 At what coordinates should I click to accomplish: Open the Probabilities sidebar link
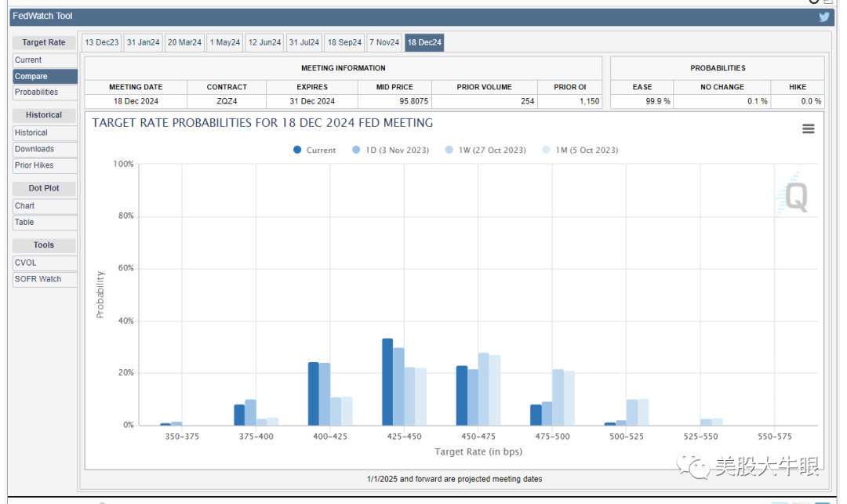(45, 92)
